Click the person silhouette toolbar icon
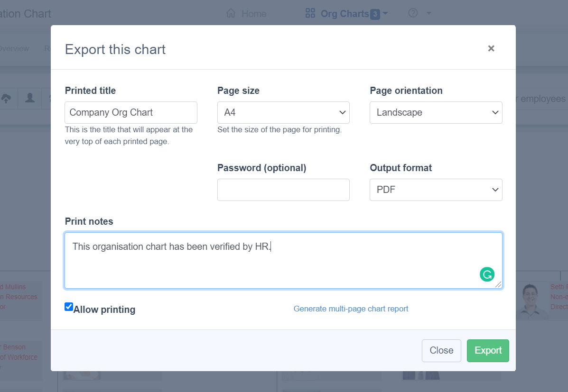 [x=30, y=98]
